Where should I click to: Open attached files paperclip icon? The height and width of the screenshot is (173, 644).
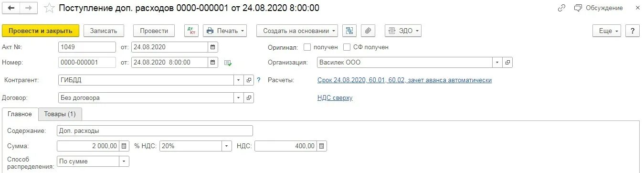[x=368, y=31]
